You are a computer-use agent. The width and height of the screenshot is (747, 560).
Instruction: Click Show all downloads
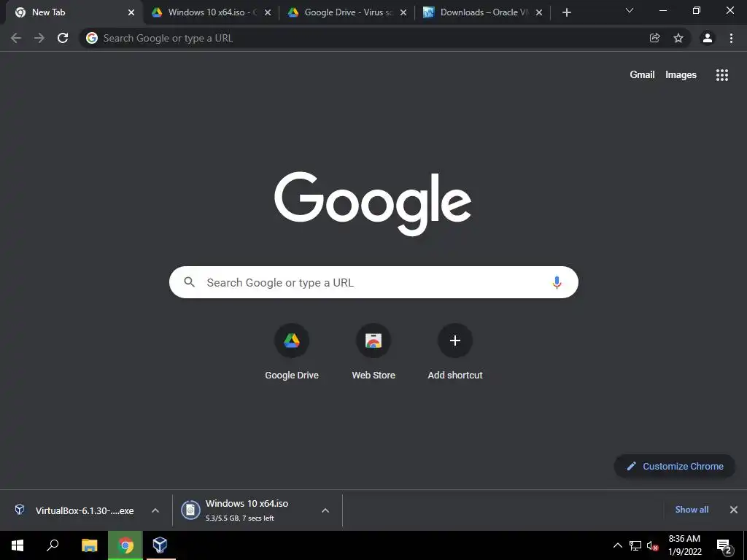coord(692,510)
